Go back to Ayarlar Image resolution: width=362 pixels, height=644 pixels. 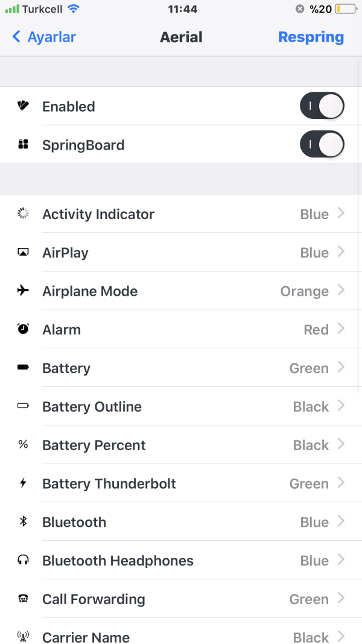(x=44, y=37)
